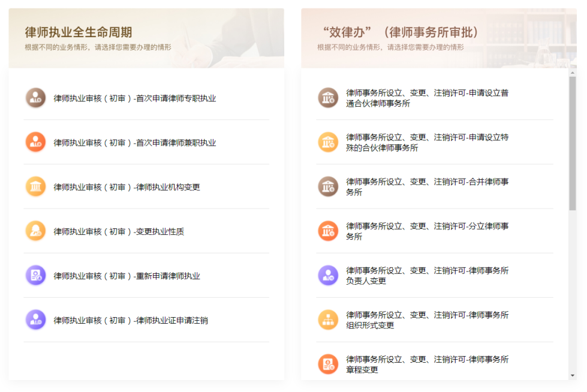Click the scrollbar thumb in 效律办 panel
The height and width of the screenshot is (392, 587).
pyautogui.click(x=573, y=144)
